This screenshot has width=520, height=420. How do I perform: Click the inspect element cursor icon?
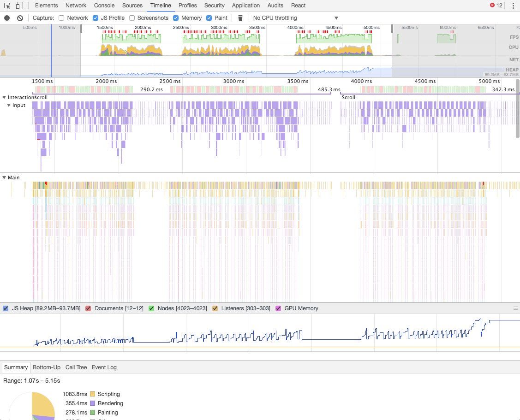tap(7, 6)
